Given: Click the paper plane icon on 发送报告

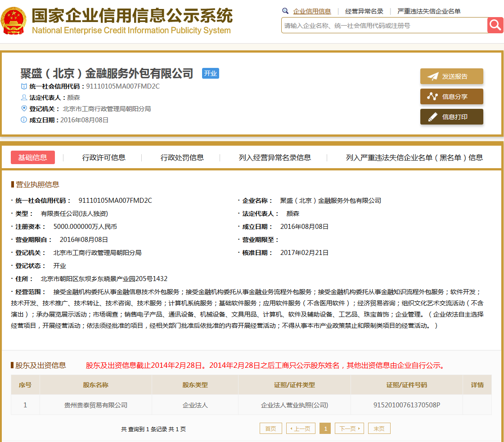Looking at the screenshot, I should click(x=432, y=76).
